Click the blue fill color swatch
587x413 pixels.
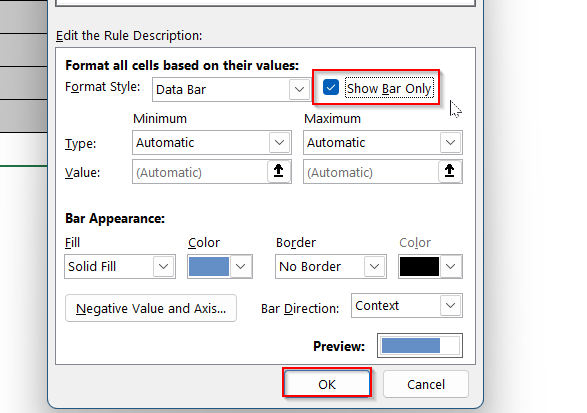coord(209,267)
